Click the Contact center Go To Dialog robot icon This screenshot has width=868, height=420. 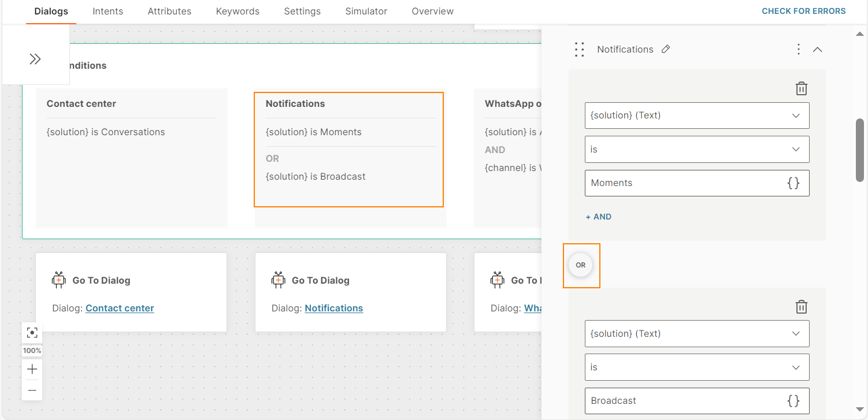[x=59, y=280]
